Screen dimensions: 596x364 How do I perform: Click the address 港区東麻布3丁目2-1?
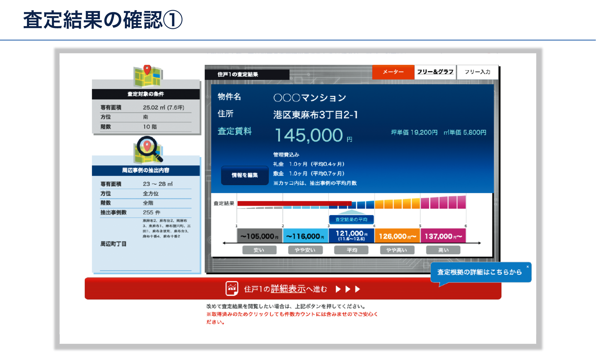coord(315,115)
